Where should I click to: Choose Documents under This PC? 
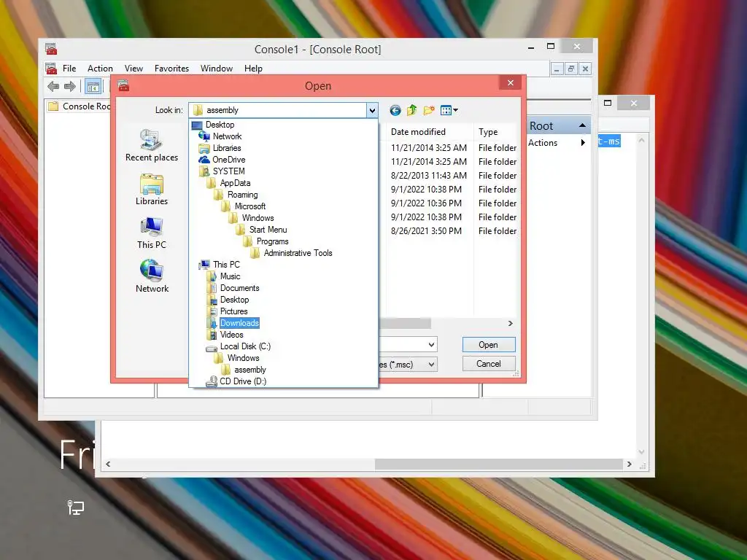pos(239,288)
